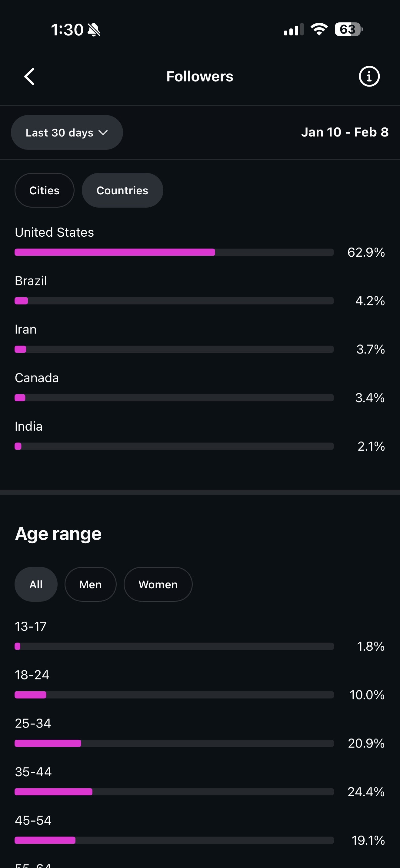Filter age range by Men
The height and width of the screenshot is (868, 400).
tap(90, 584)
